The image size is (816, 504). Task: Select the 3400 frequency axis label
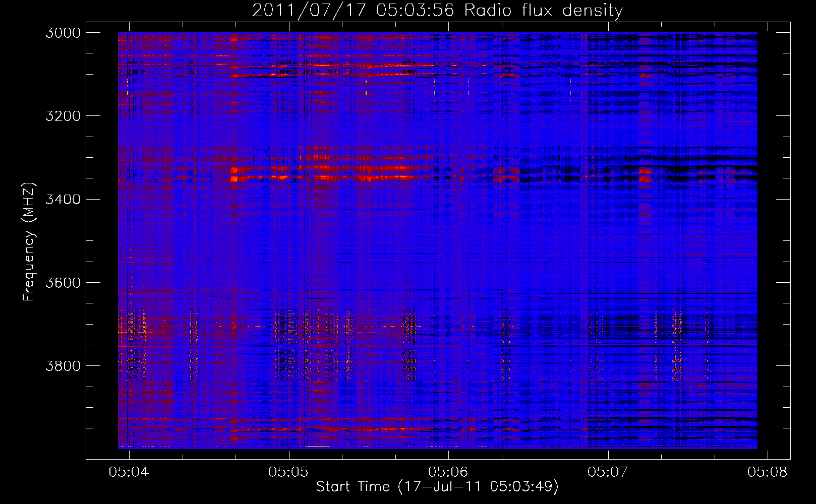coord(63,199)
